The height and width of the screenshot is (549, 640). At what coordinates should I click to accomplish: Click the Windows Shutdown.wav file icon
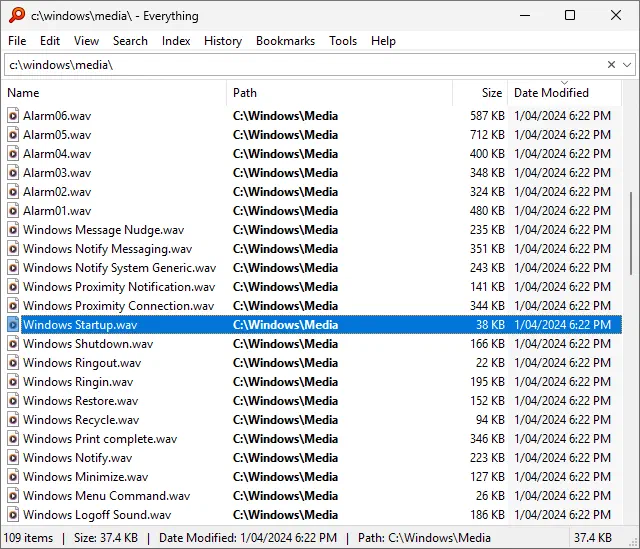coord(13,344)
